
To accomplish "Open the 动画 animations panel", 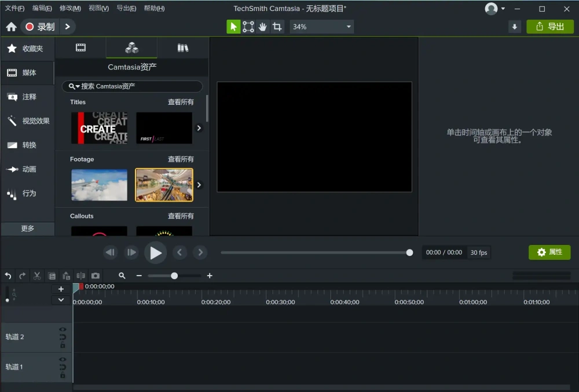I will 28,169.
